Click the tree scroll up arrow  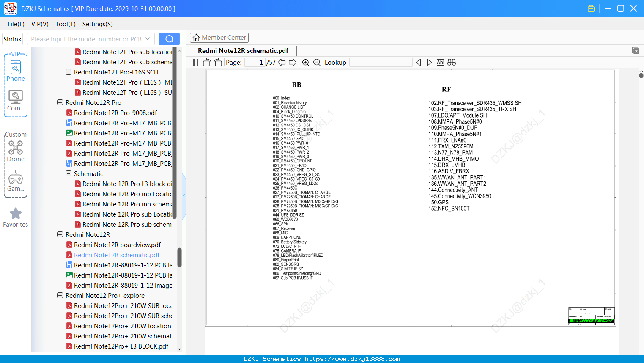[179, 51]
